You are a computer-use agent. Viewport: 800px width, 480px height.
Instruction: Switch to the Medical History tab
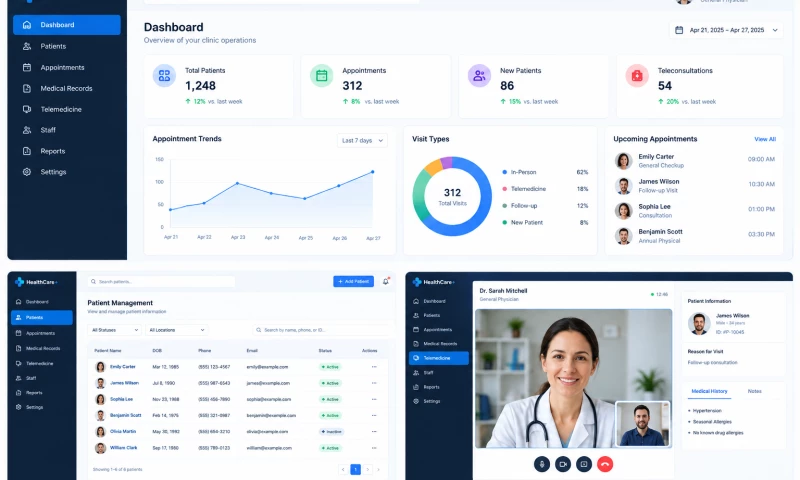tap(709, 391)
